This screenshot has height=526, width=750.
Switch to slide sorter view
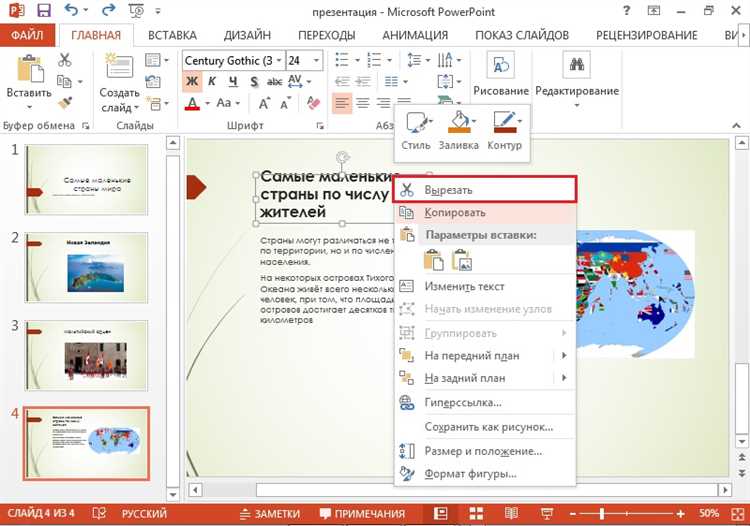pos(476,513)
